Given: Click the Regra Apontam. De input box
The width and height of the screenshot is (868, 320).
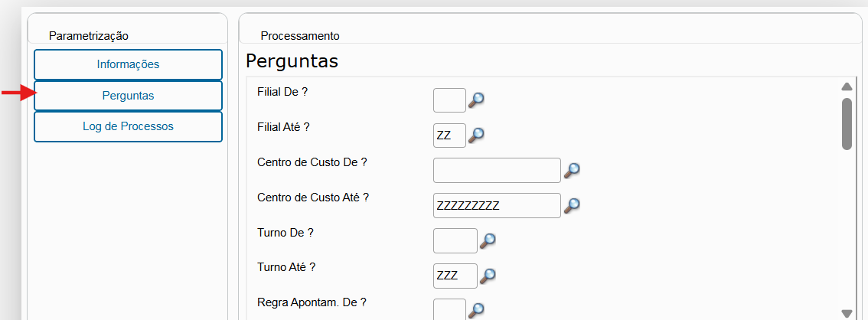Looking at the screenshot, I should [449, 309].
